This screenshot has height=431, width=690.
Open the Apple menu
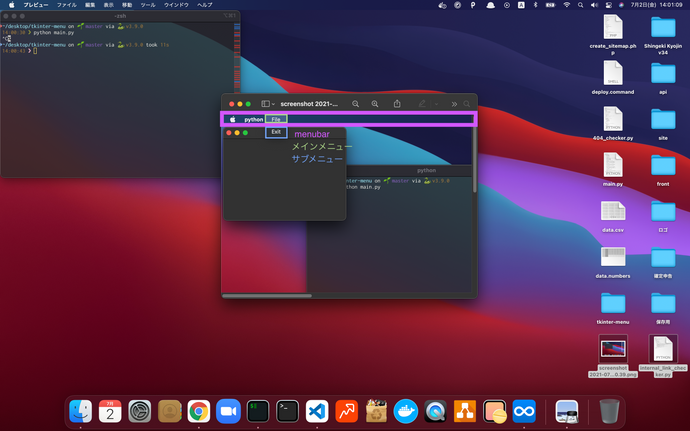point(11,5)
